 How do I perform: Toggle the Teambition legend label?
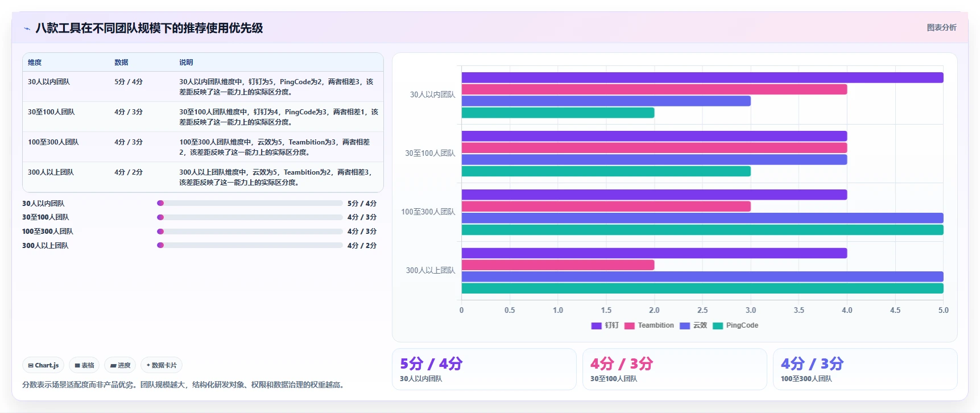click(656, 325)
